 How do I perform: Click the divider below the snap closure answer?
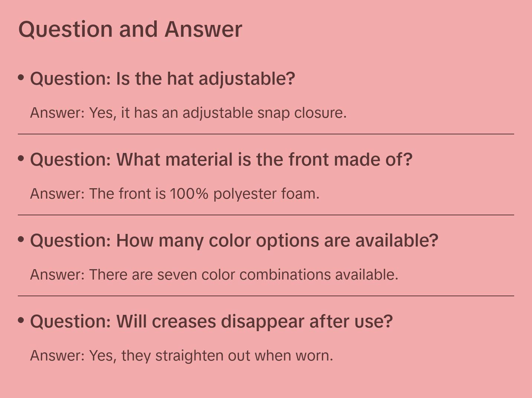click(266, 134)
